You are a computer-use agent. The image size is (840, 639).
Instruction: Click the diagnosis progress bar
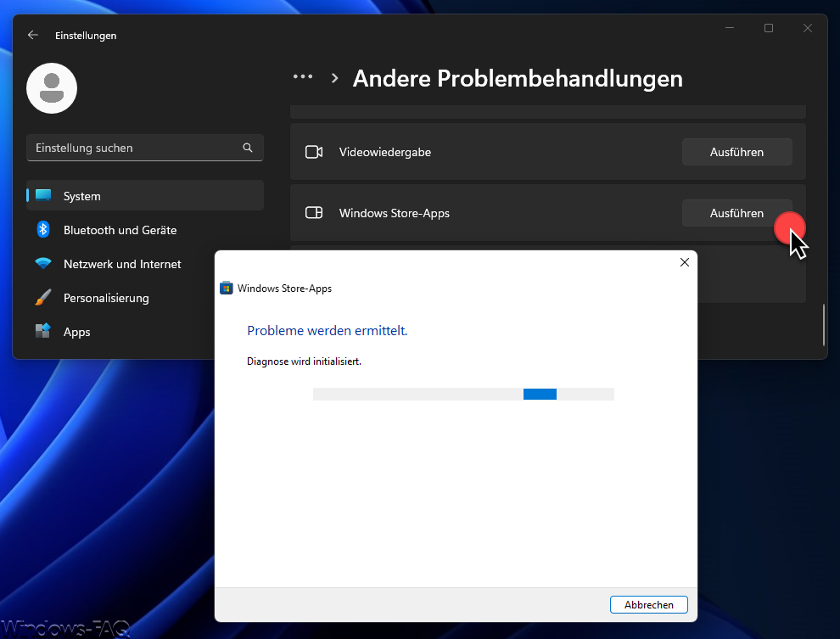(463, 395)
